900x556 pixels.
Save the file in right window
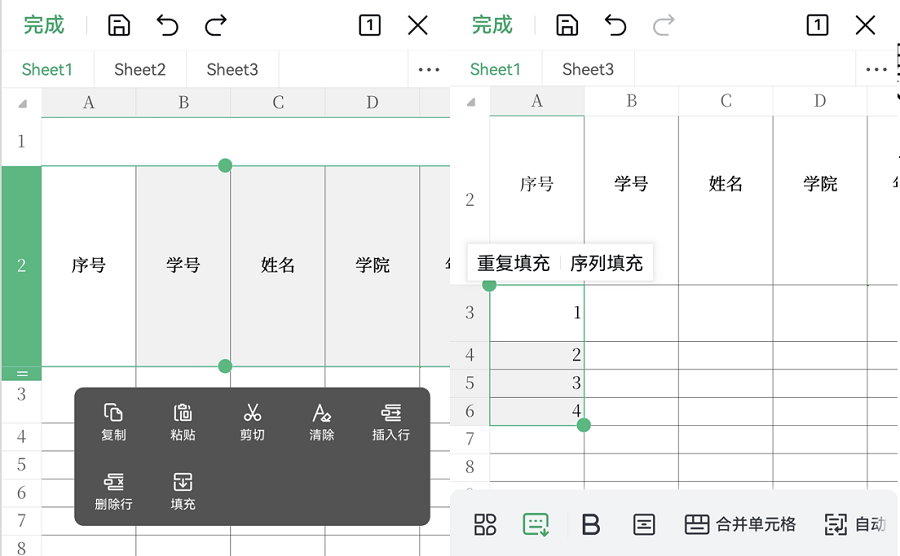click(x=567, y=25)
